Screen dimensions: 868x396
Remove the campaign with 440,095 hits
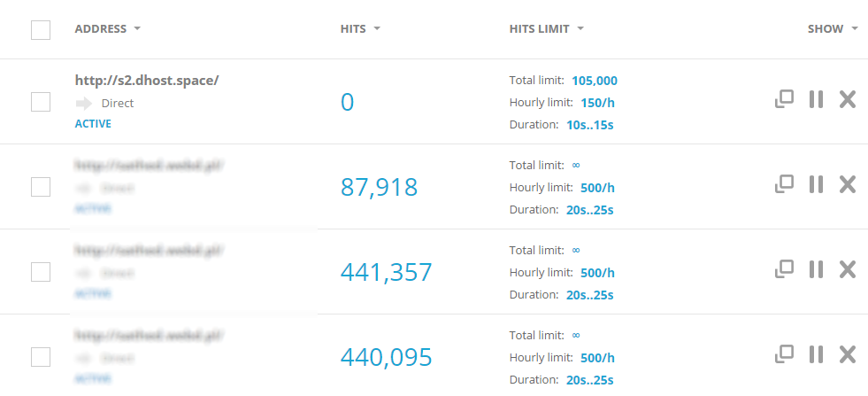847,354
